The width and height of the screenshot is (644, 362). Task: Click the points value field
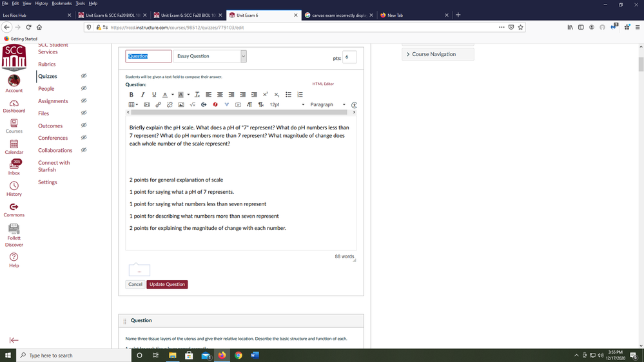(349, 57)
